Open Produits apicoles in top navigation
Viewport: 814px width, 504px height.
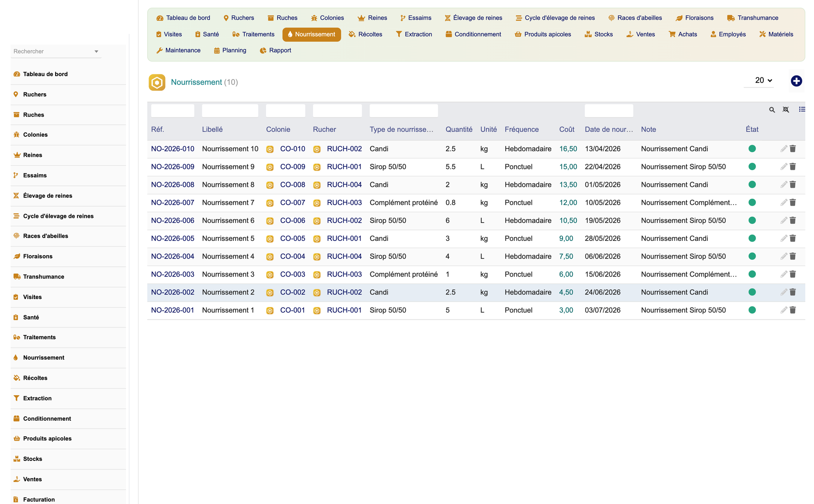pos(543,34)
